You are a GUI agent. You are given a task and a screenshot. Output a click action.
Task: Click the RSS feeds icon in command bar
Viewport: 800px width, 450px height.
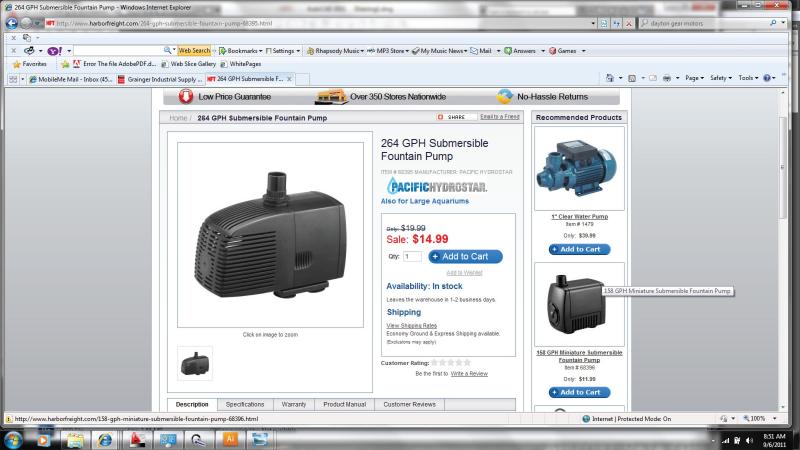(x=632, y=78)
